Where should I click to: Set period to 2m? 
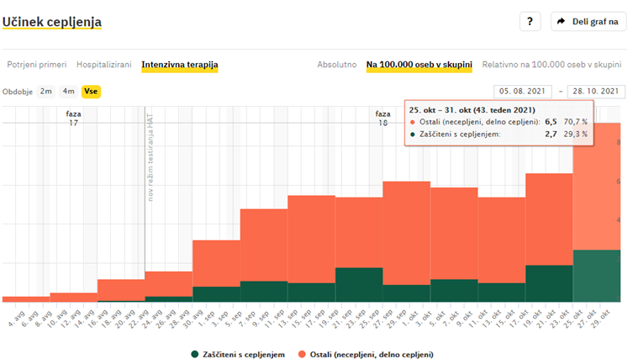(46, 92)
